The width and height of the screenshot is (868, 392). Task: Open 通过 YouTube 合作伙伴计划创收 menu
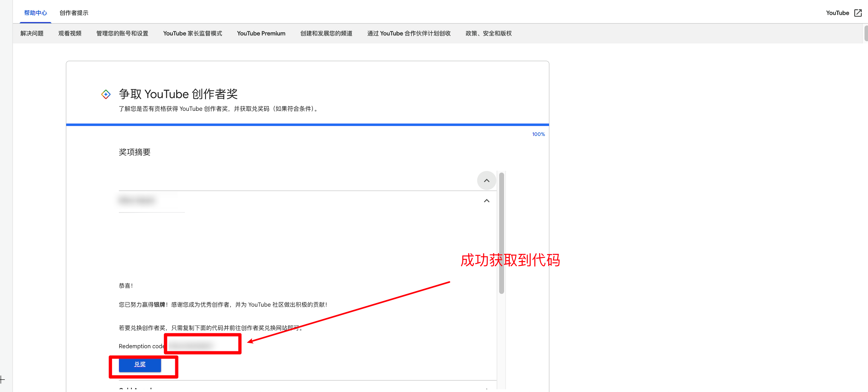(409, 34)
